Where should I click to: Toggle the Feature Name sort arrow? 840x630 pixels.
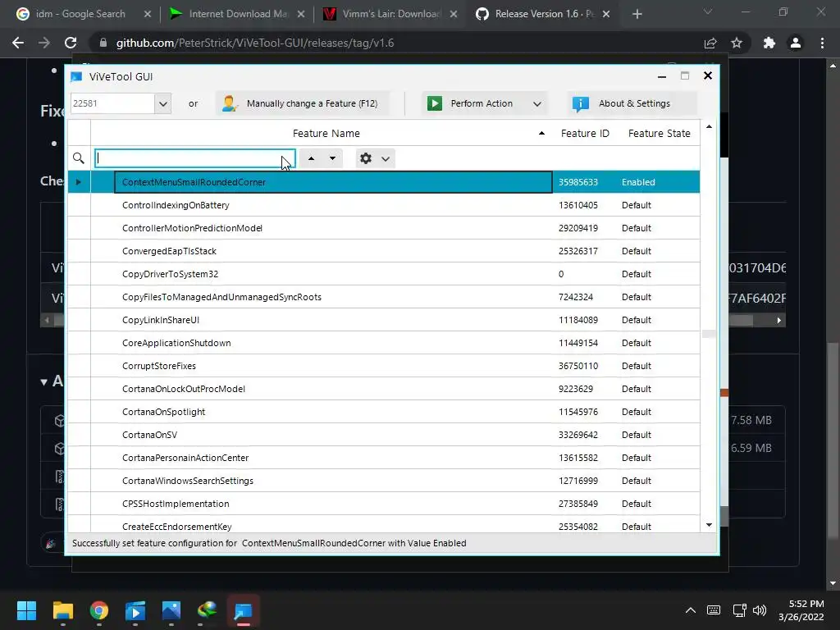pos(541,134)
